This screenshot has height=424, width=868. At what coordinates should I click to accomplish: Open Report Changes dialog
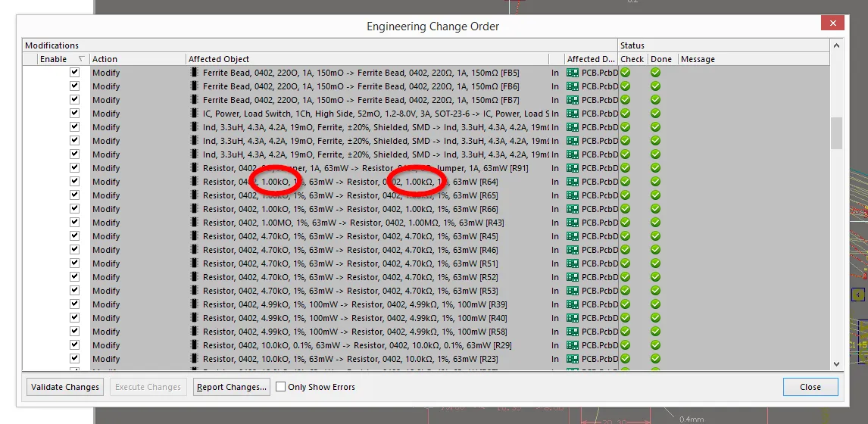(x=232, y=387)
